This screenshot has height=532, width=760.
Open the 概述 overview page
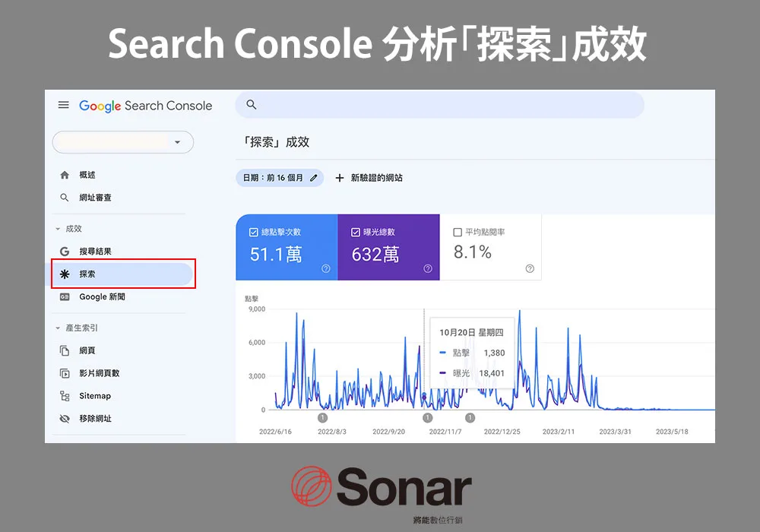coord(87,175)
